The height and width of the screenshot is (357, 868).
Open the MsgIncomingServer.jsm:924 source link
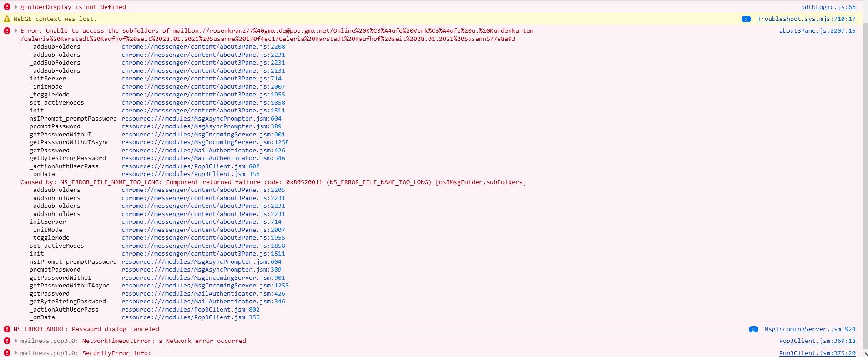coord(810,329)
